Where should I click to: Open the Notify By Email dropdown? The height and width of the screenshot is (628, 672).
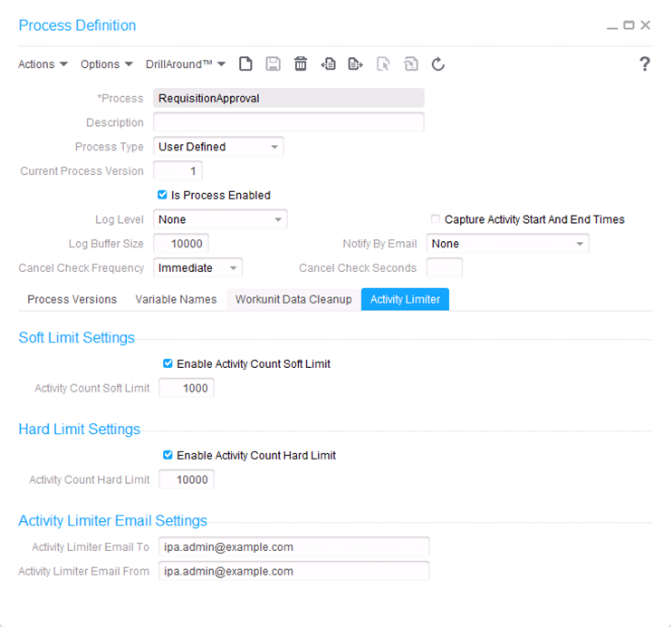pos(579,244)
